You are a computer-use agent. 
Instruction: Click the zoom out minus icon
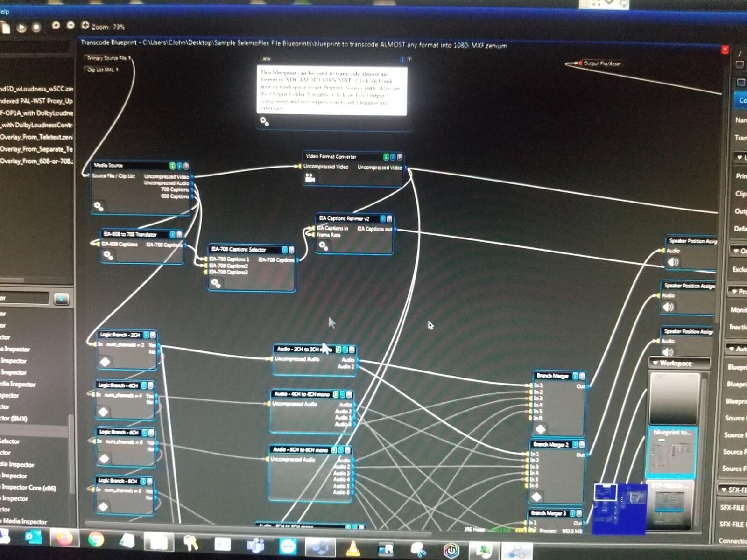point(70,25)
